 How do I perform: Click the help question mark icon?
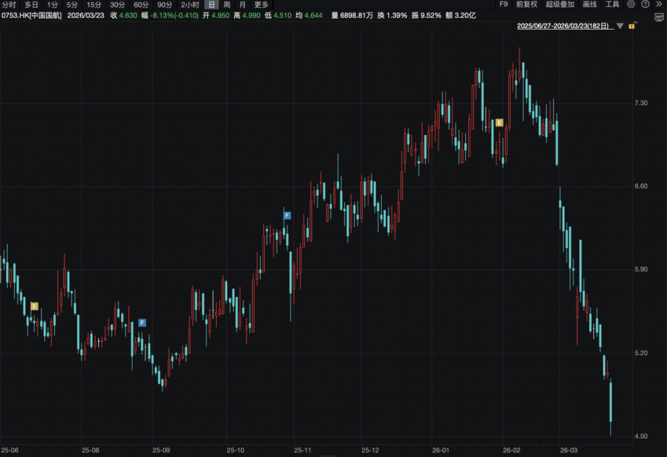click(647, 5)
